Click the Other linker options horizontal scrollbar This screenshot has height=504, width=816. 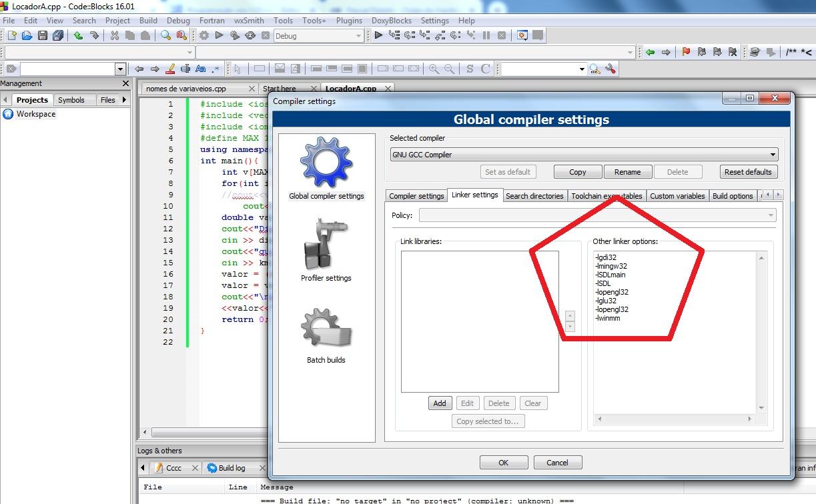point(675,419)
